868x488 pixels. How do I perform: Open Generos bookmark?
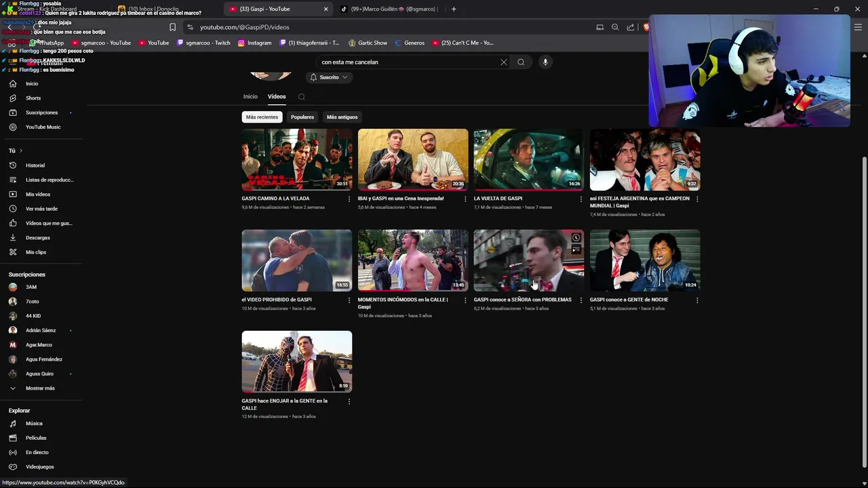tap(409, 43)
